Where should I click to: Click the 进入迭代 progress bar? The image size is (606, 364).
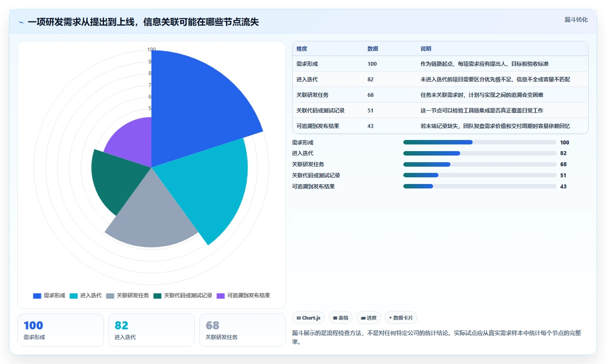point(480,153)
